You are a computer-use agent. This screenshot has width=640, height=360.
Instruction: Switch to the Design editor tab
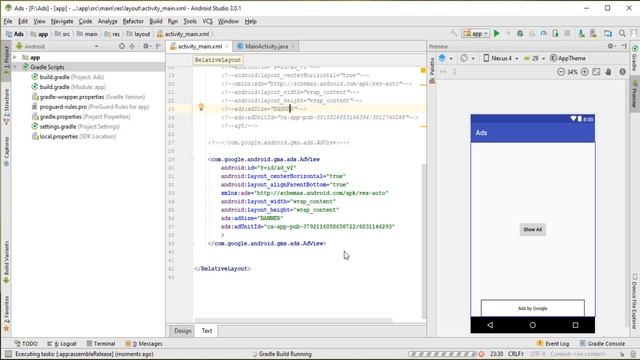[182, 331]
